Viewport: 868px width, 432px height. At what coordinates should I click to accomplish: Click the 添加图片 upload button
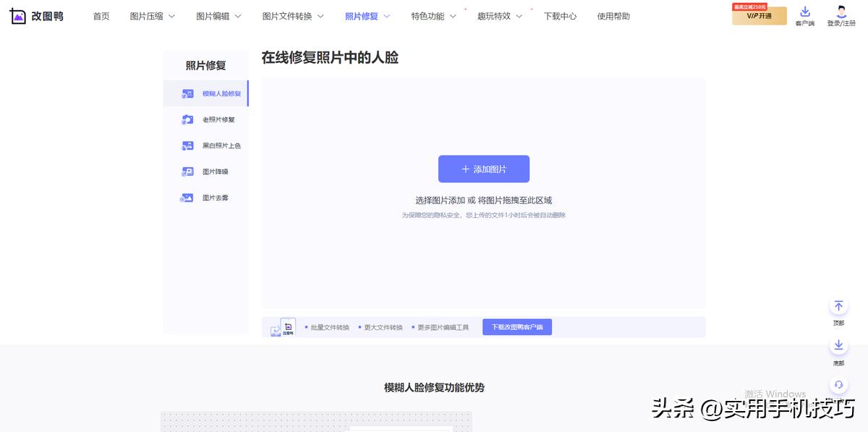(x=483, y=169)
